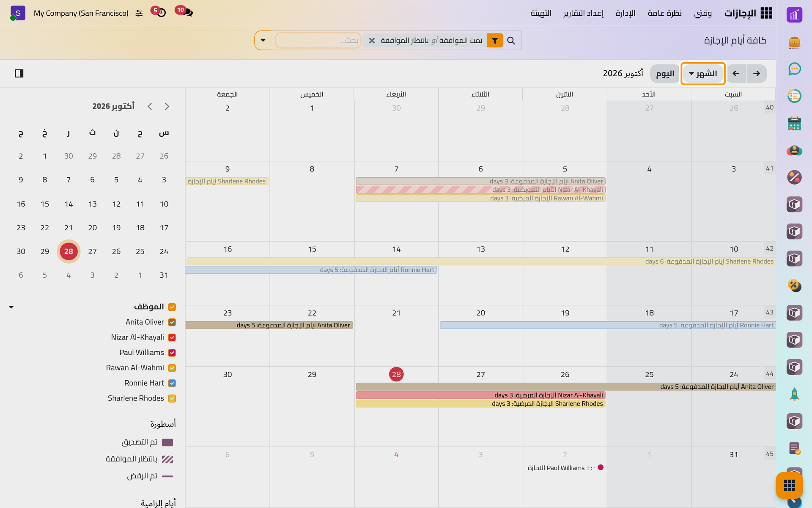Open the apps grid menu icon
The height and width of the screenshot is (508, 812).
pyautogui.click(x=766, y=13)
